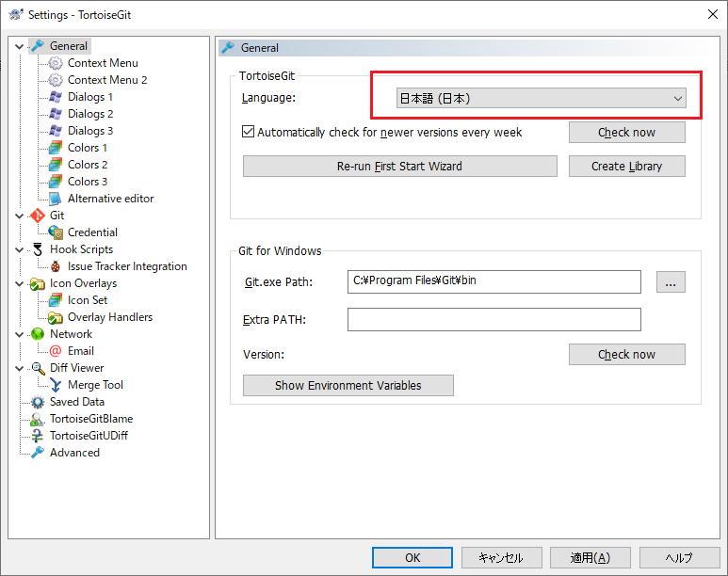Click the Overlay Handlers folder icon
728x576 pixels.
coord(56,317)
